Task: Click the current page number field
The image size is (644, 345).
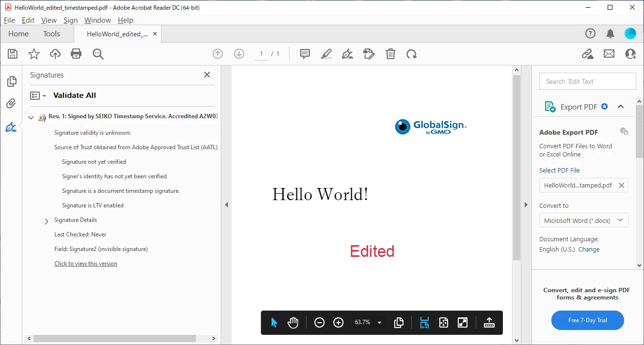Action: coord(261,54)
